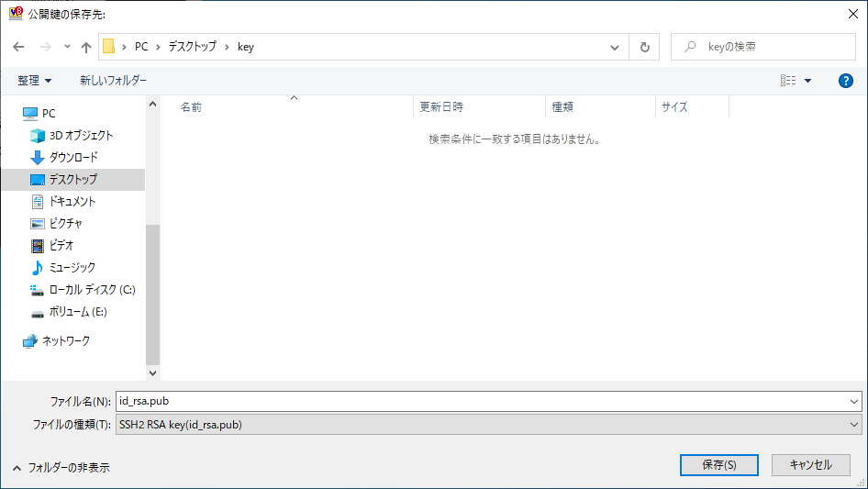
Task: Click the up-one-level arrow icon
Action: pyautogui.click(x=86, y=47)
